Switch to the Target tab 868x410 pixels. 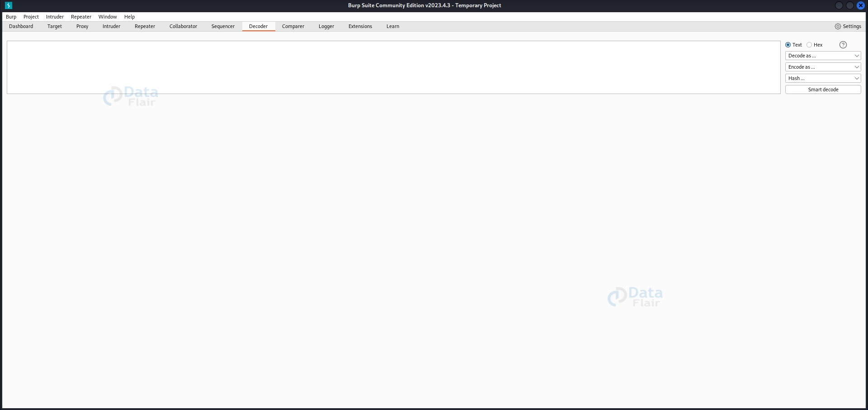55,26
